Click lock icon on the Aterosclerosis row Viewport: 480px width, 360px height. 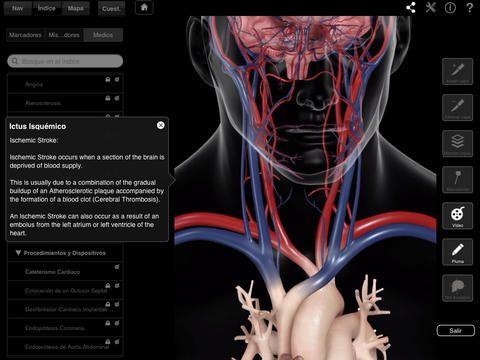tap(108, 98)
